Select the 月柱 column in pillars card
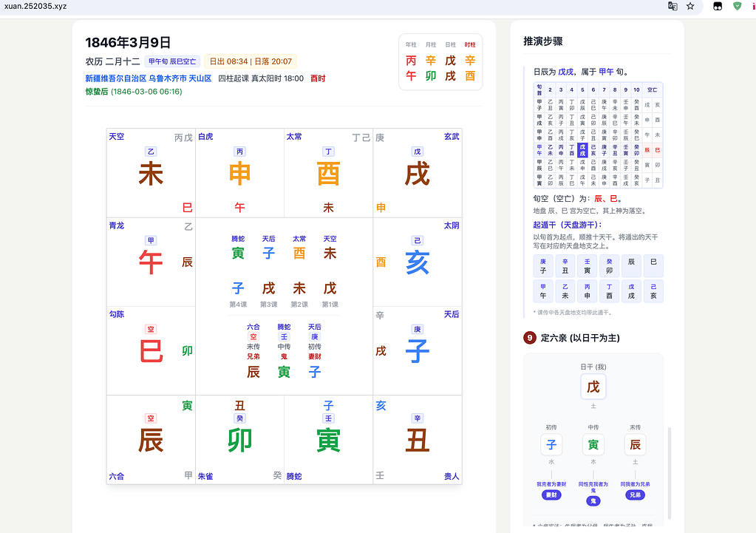This screenshot has width=756, height=533. pos(431,62)
